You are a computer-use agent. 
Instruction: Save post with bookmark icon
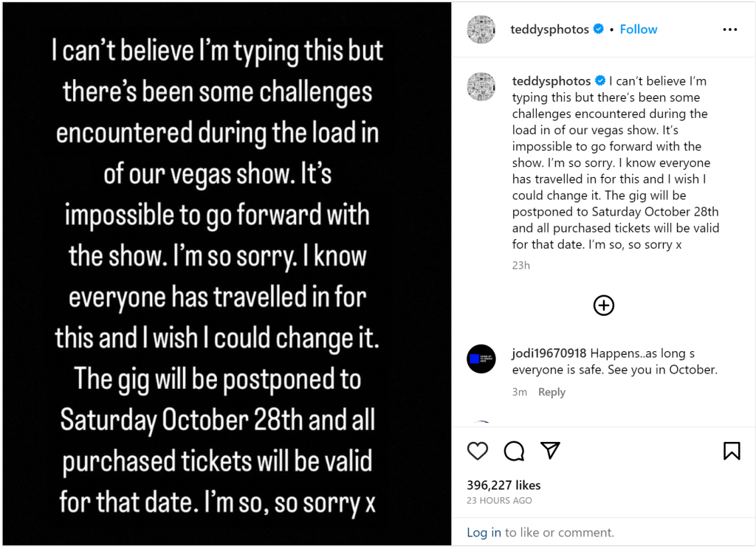click(731, 450)
